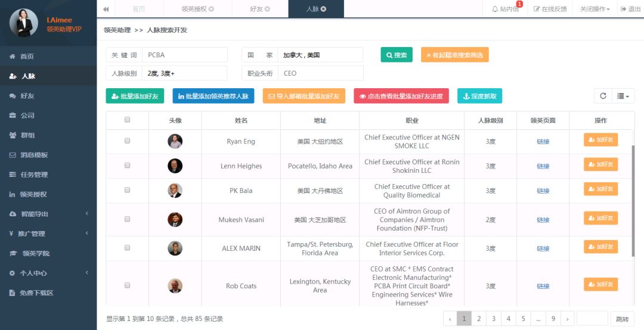The image size is (644, 330).
Task: Collapse tabs with the double-arrow icon
Action: point(106,9)
